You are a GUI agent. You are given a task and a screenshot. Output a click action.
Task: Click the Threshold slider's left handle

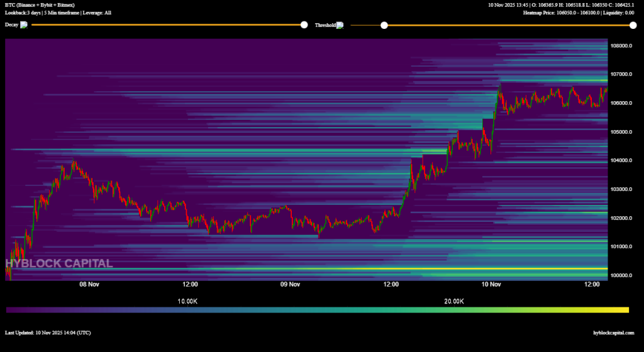click(384, 25)
